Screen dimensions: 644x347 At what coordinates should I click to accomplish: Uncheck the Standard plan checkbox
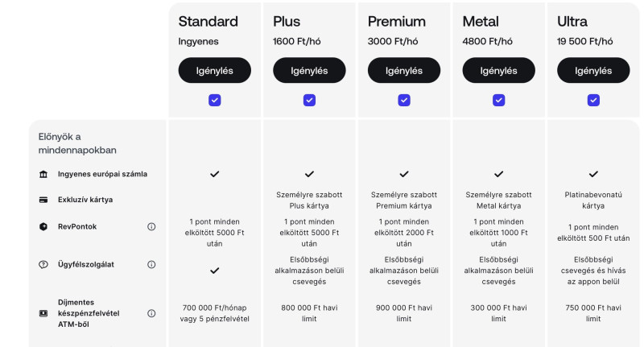(215, 100)
